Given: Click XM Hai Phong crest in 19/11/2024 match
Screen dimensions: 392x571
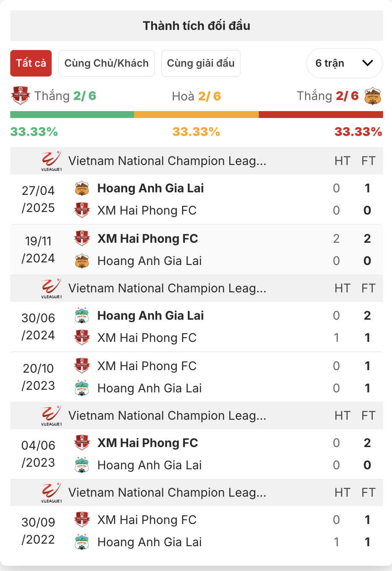Looking at the screenshot, I should (82, 238).
